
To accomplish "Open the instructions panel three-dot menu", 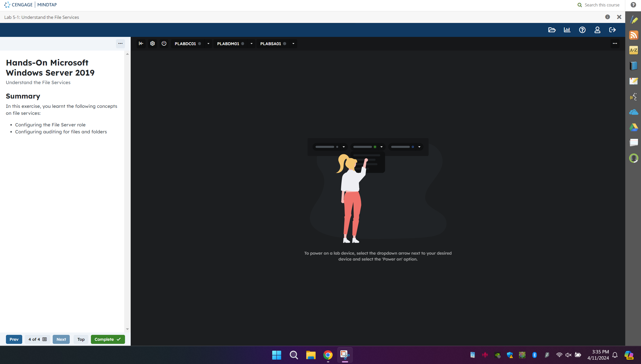I will [120, 43].
